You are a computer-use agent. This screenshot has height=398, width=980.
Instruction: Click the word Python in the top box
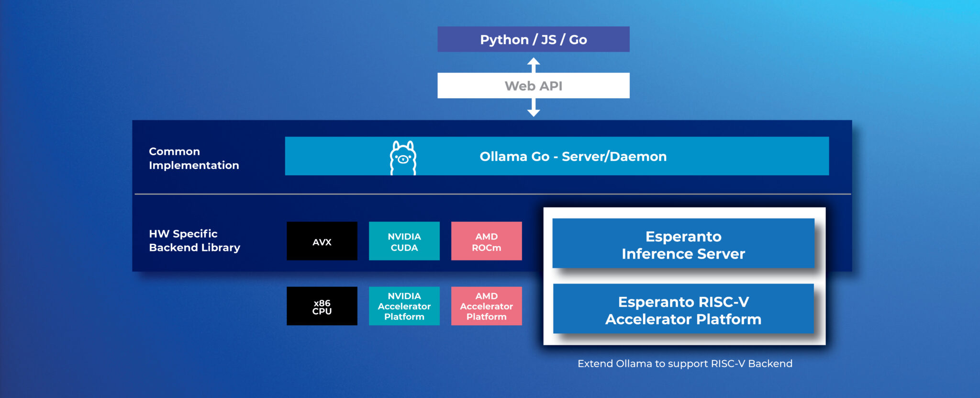pos(504,40)
